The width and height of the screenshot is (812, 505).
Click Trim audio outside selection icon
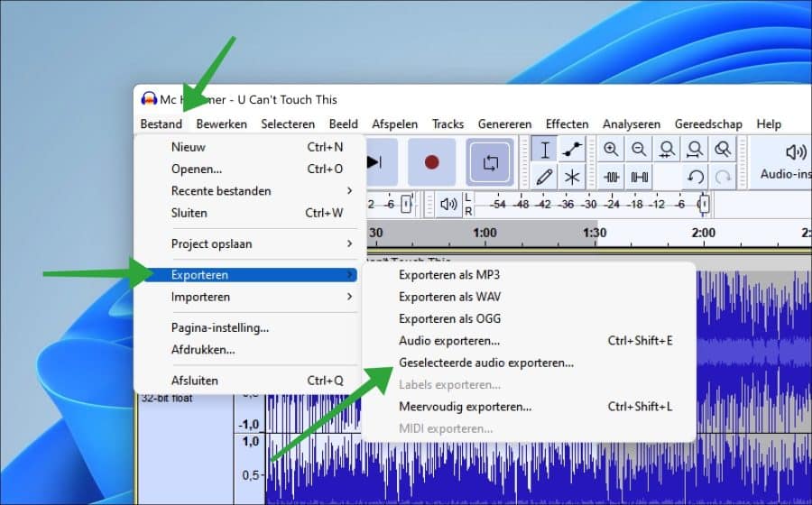tap(611, 177)
